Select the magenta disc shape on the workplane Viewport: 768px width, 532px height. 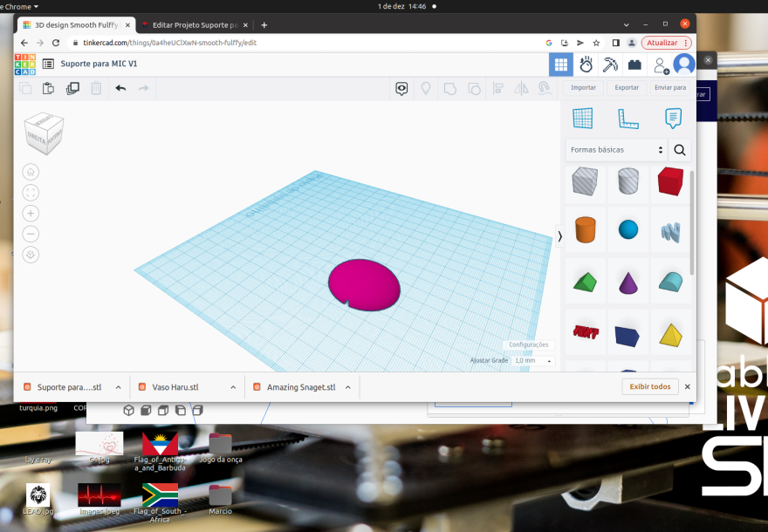365,285
